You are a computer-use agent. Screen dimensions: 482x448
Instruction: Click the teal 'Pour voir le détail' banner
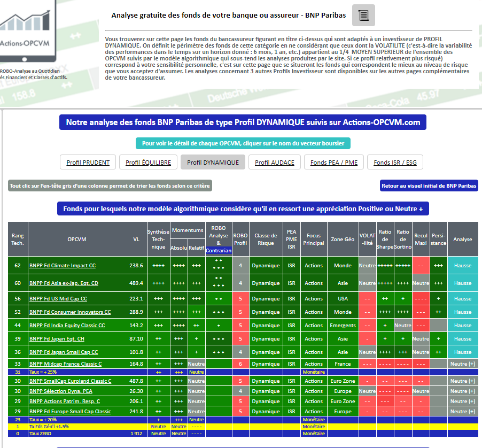(x=243, y=143)
